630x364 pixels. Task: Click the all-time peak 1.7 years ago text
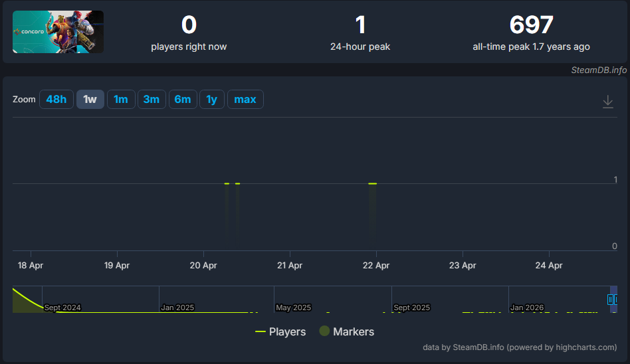pyautogui.click(x=531, y=46)
